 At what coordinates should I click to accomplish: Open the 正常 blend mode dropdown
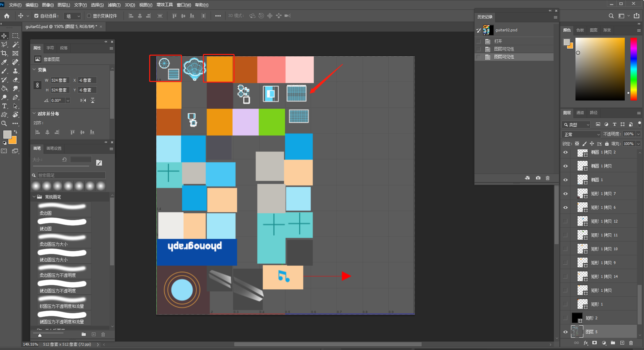click(x=582, y=134)
